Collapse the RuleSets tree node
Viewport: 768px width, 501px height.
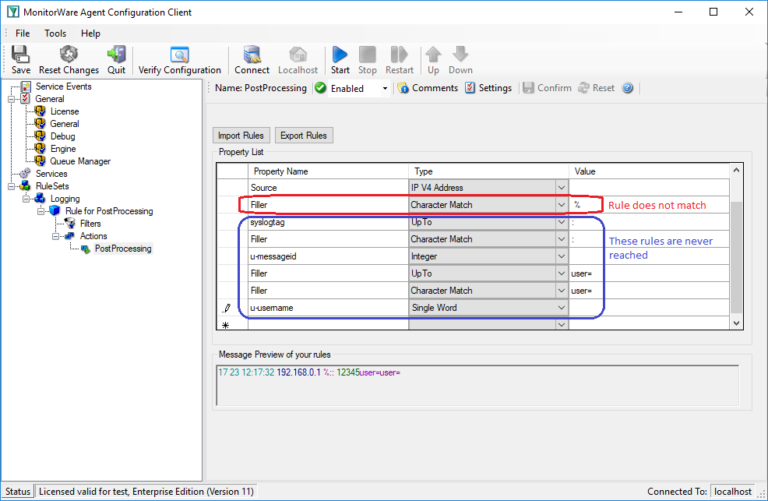coord(12,186)
